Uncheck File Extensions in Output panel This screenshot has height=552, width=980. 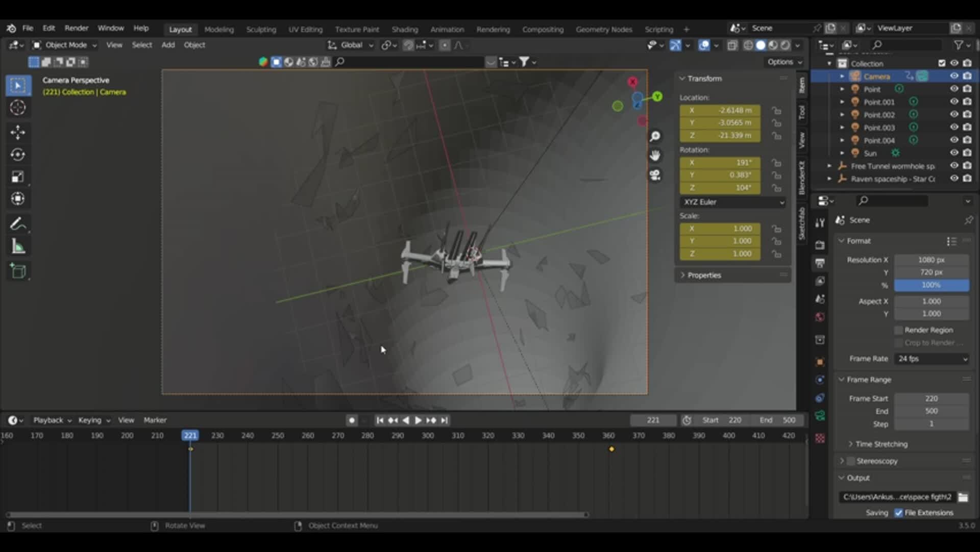tap(899, 513)
